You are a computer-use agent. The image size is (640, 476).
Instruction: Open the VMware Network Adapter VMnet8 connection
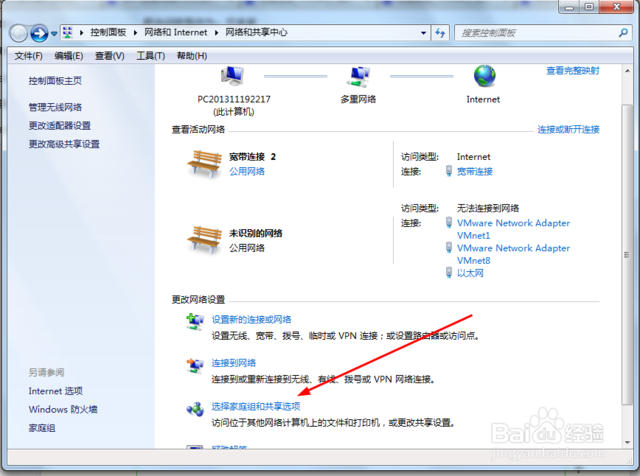click(x=513, y=254)
